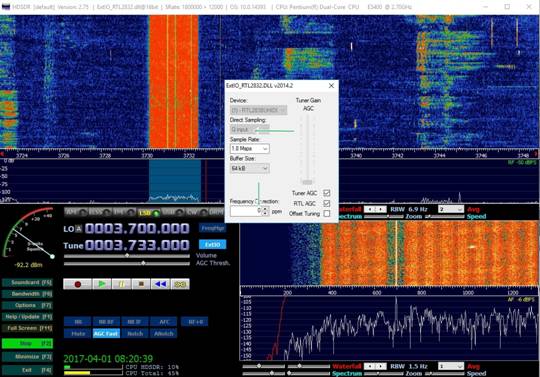Image resolution: width=540 pixels, height=377 pixels.
Task: Click the LO frequency display 0003.700.000
Action: click(137, 229)
